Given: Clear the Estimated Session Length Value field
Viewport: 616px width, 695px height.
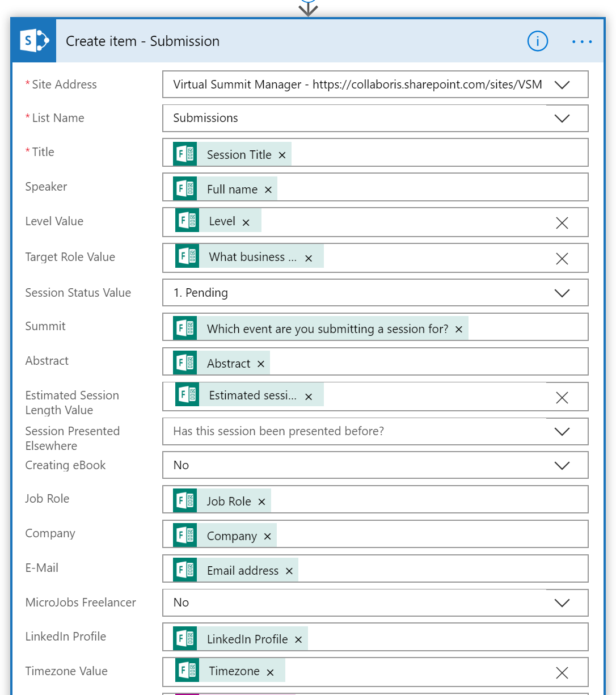Looking at the screenshot, I should [562, 397].
